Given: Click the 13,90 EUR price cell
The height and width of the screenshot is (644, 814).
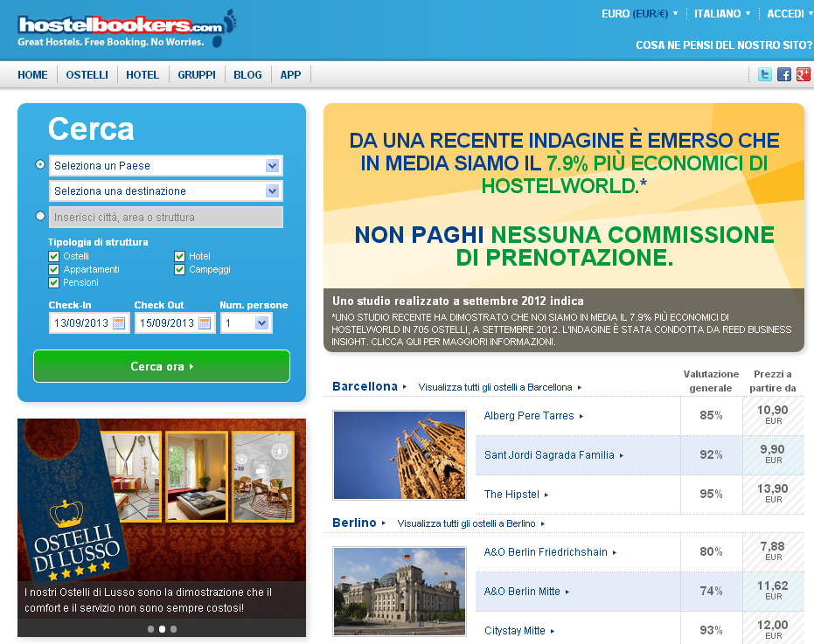Looking at the screenshot, I should (x=773, y=495).
